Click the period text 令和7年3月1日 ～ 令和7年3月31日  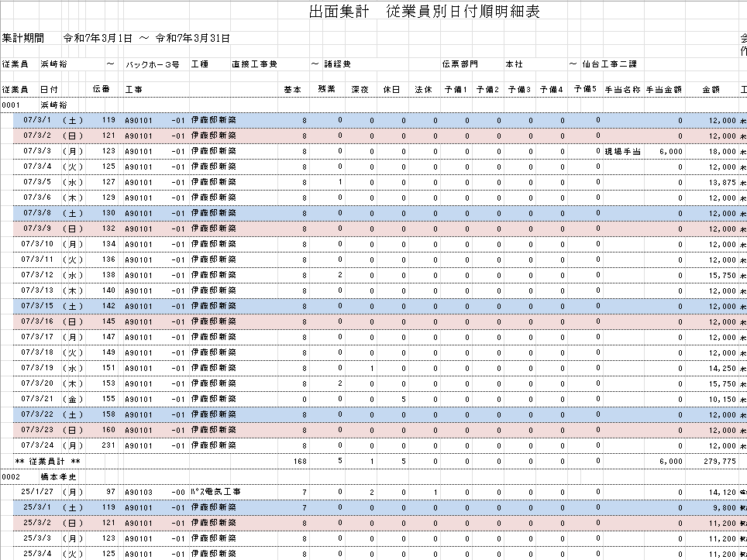pos(146,39)
